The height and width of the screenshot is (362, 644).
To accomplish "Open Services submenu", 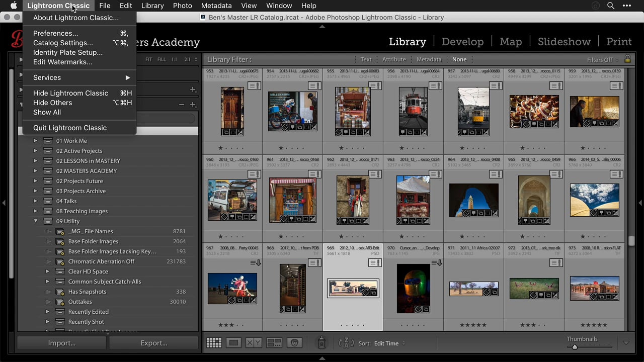I will pos(79,77).
